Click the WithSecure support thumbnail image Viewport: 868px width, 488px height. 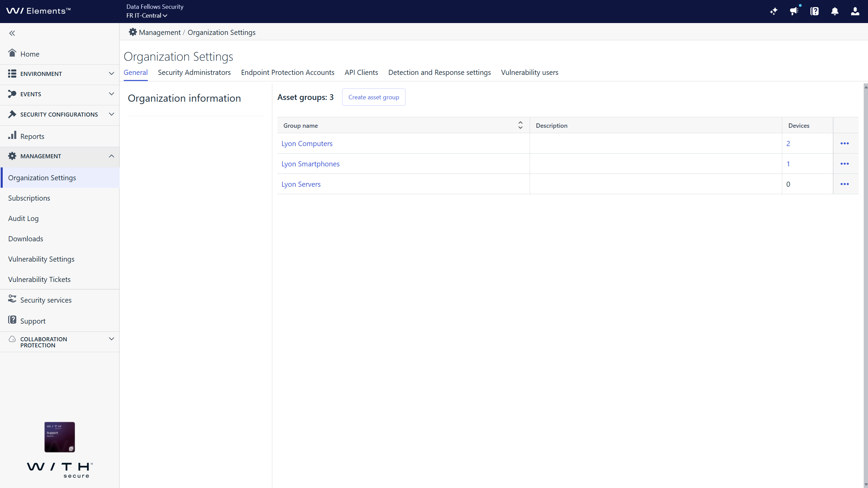pyautogui.click(x=60, y=437)
